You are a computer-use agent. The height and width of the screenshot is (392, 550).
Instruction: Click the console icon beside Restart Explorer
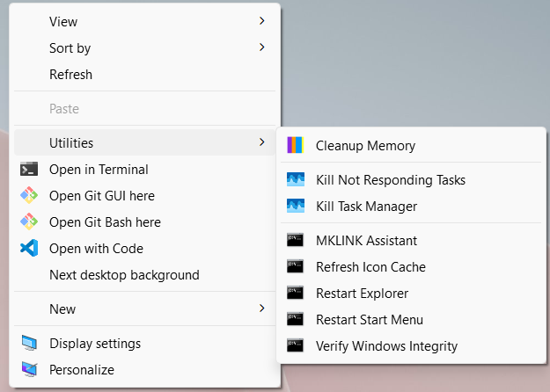point(295,293)
